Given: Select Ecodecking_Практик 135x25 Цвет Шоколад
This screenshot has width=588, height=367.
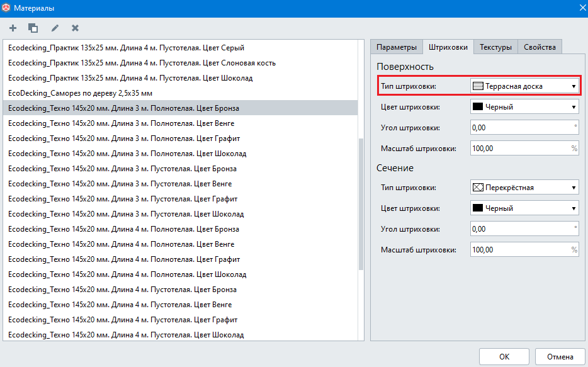Looking at the screenshot, I should 181,78.
